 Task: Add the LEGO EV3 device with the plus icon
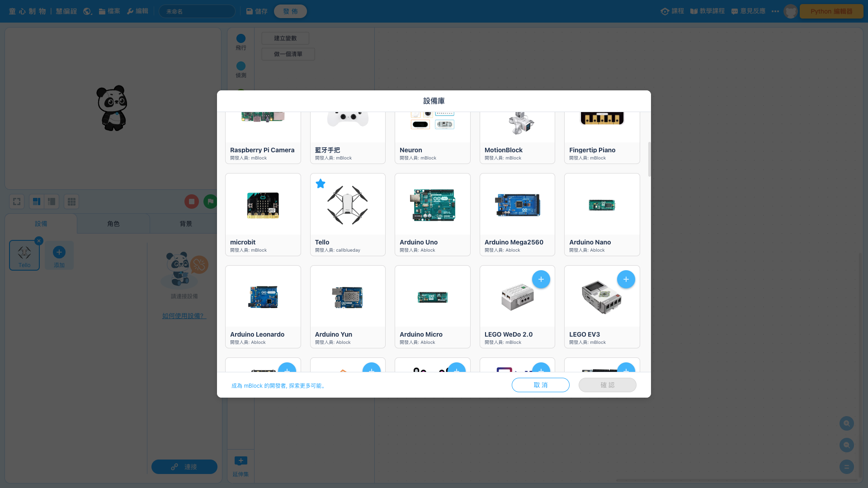point(626,279)
